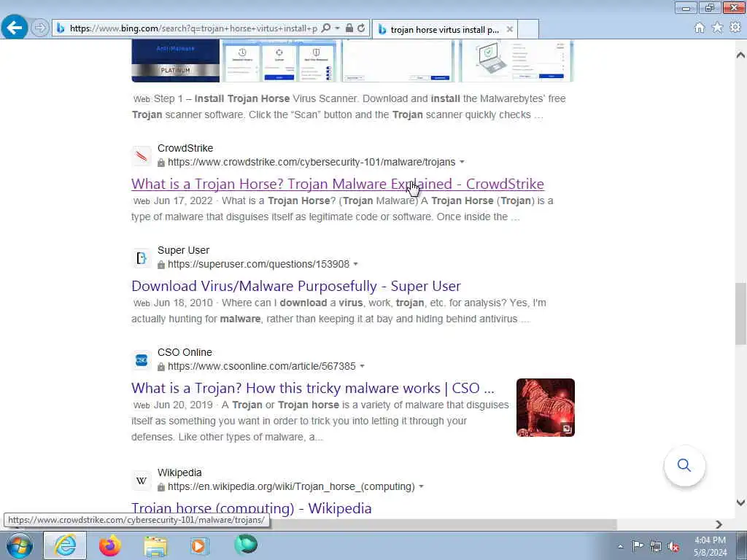Go to the browser Home page icon
Viewport: 747px width, 560px height.
[x=699, y=28]
